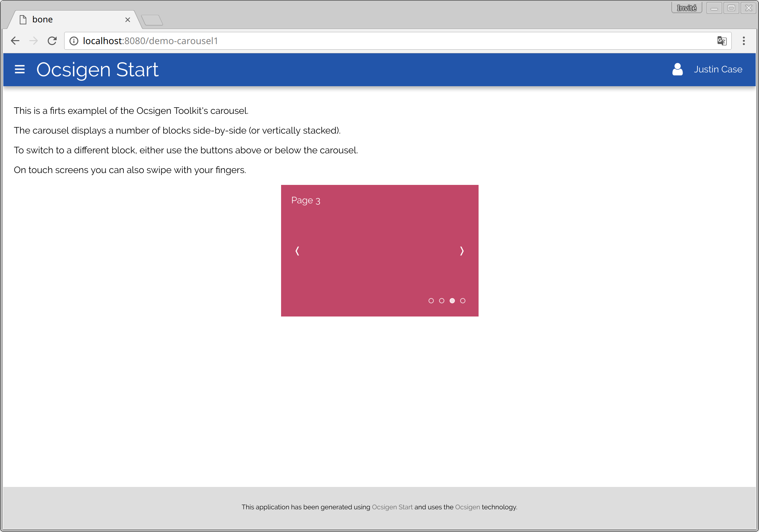759x532 pixels.
Task: View site information icon in address bar
Action: click(74, 41)
